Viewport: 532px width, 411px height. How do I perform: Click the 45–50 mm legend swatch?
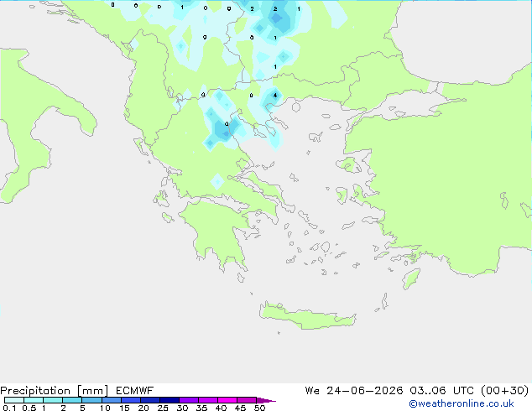click(x=247, y=400)
